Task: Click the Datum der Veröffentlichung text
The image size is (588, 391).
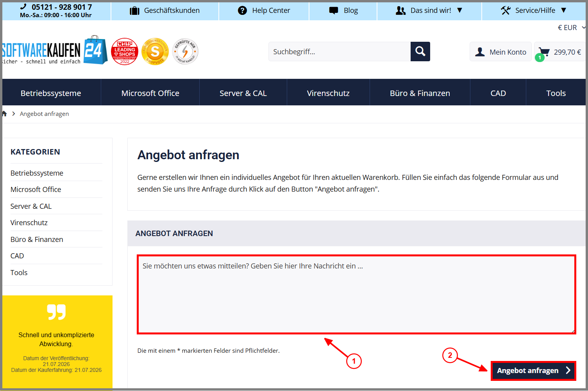Action: coord(56,361)
